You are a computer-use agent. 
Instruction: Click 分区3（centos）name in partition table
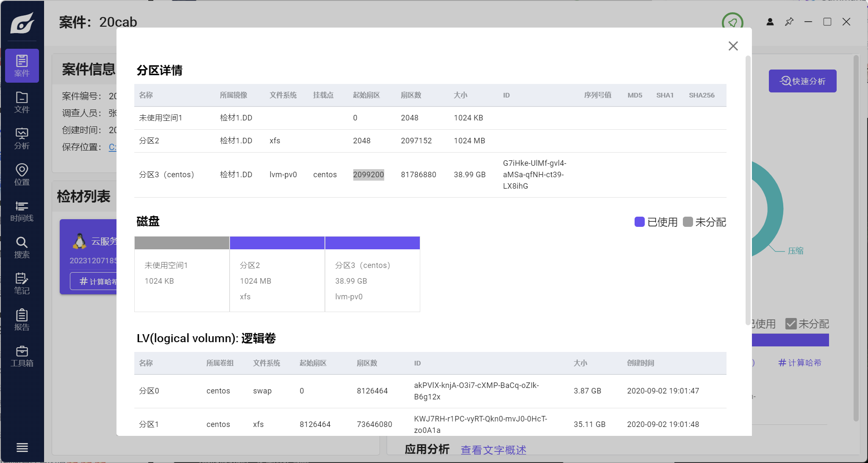(166, 175)
